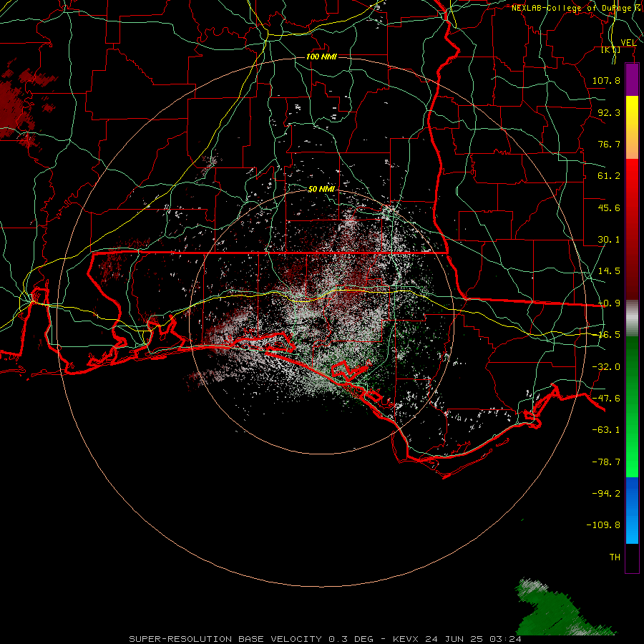This screenshot has width=644, height=644.
Task: Click the Super-Resolution Base Velocity caption text
Action: point(326,639)
